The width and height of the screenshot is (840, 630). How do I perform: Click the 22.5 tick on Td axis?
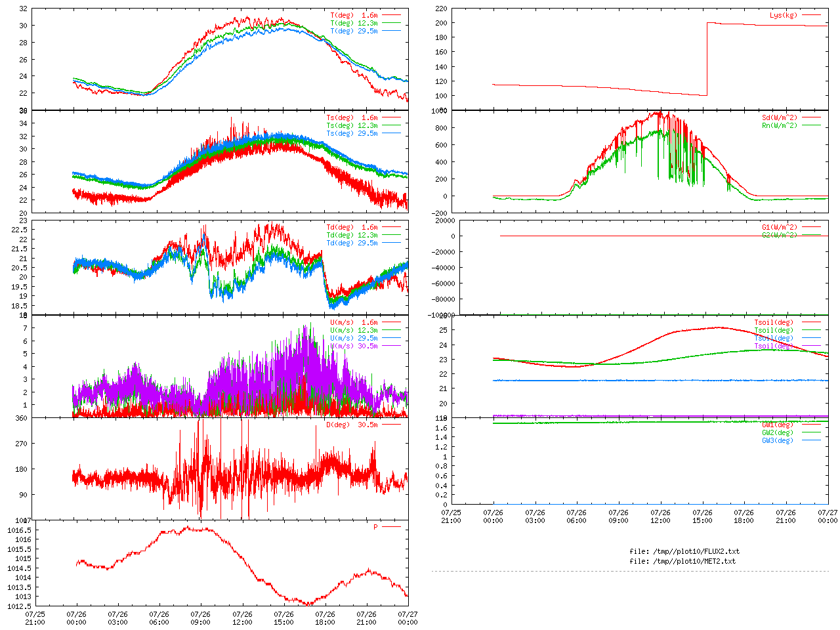[x=20, y=230]
